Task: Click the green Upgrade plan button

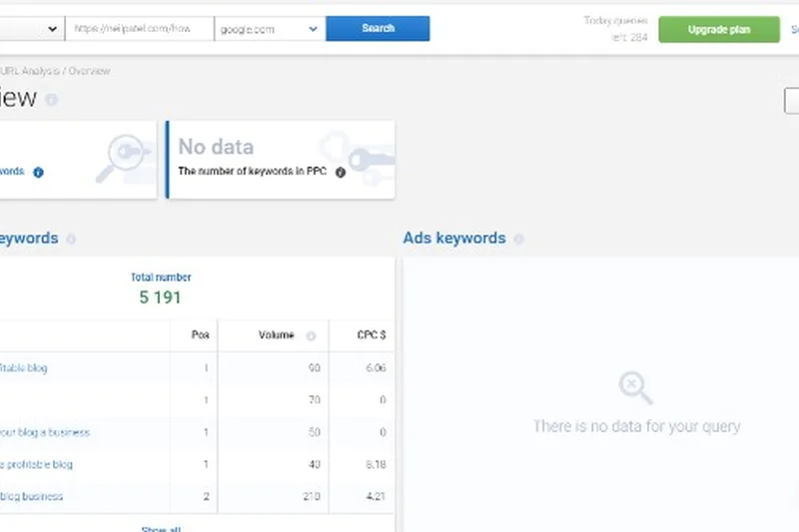Action: click(719, 29)
